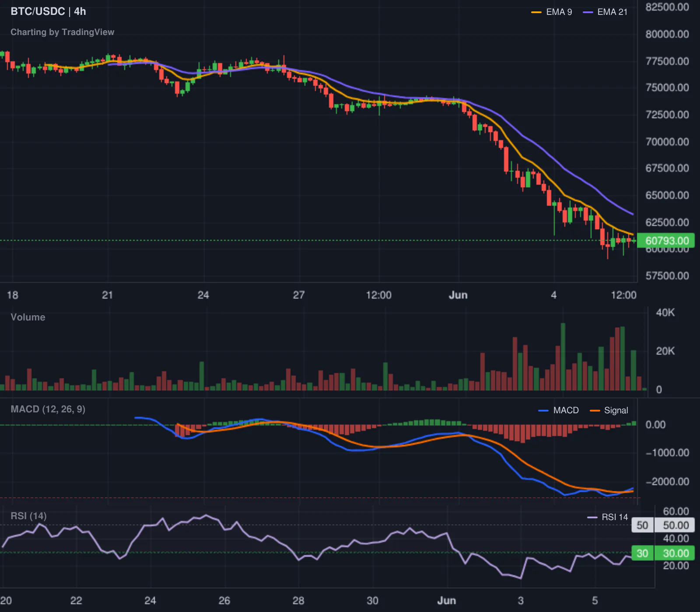Toggle the EMA 9 legend entry
This screenshot has width=700, height=612.
tap(551, 12)
